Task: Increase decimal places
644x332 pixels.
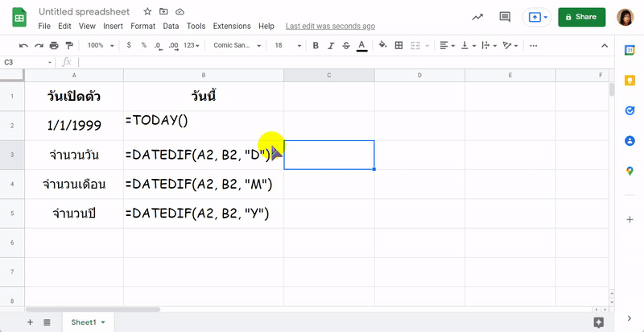Action: (x=173, y=46)
